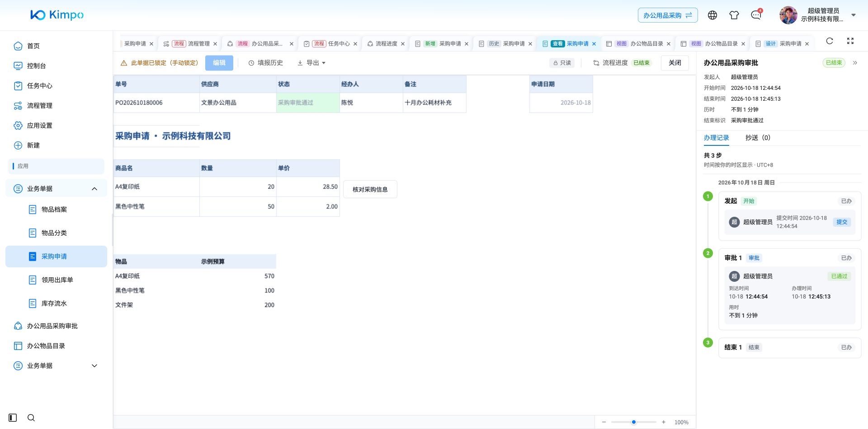
Task: Click the 编辑 button
Action: (219, 63)
